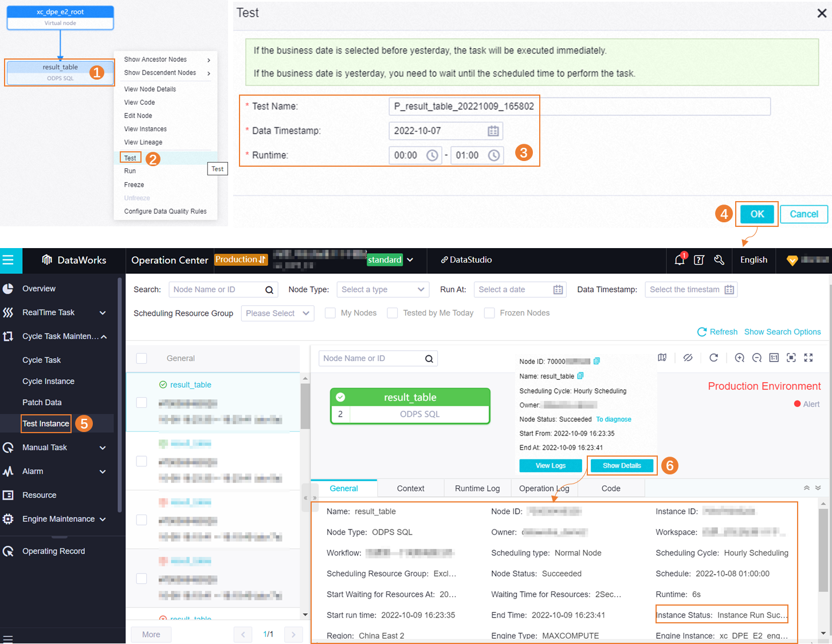
Task: Enter fullscreen mode for the DAG
Action: 809,358
